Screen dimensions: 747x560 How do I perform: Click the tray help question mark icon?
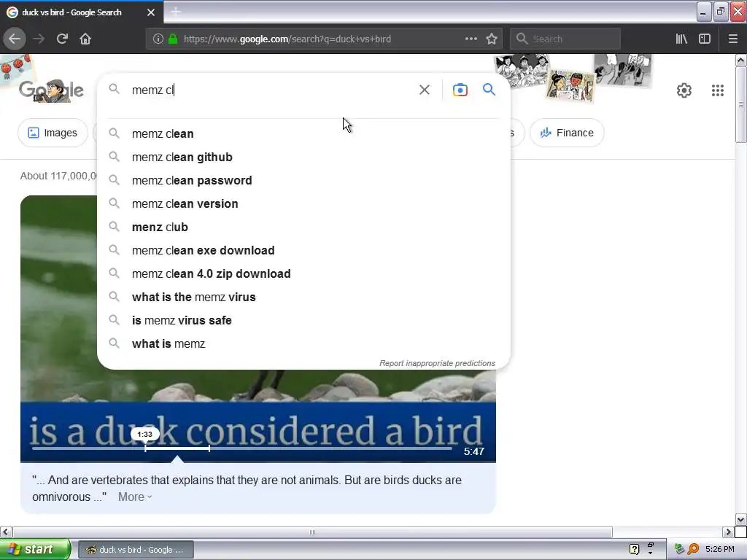tap(634, 549)
